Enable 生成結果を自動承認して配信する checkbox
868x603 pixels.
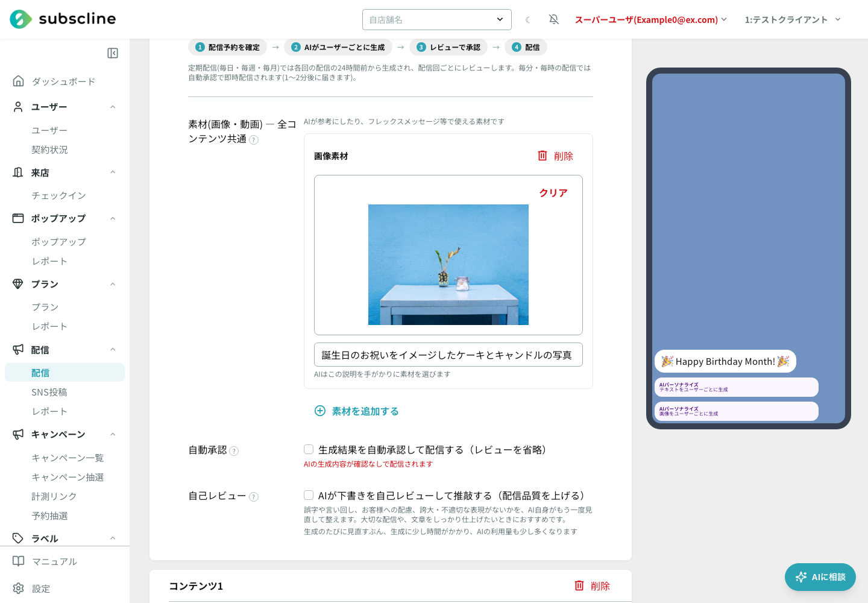[309, 449]
